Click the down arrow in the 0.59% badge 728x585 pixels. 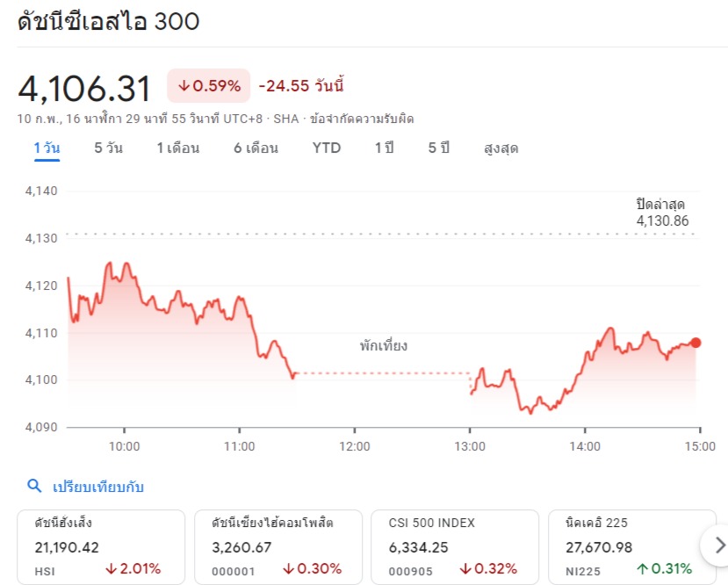tap(184, 85)
